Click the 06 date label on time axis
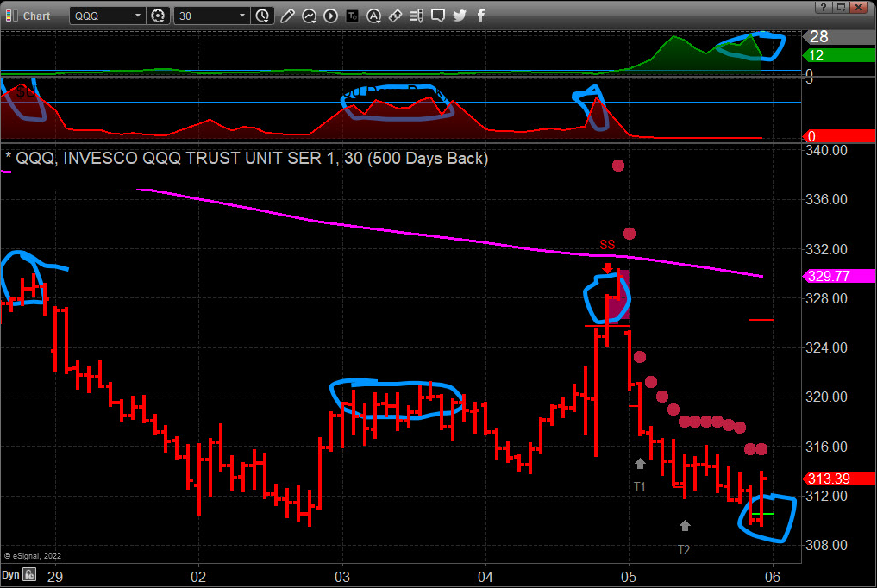 (x=773, y=577)
